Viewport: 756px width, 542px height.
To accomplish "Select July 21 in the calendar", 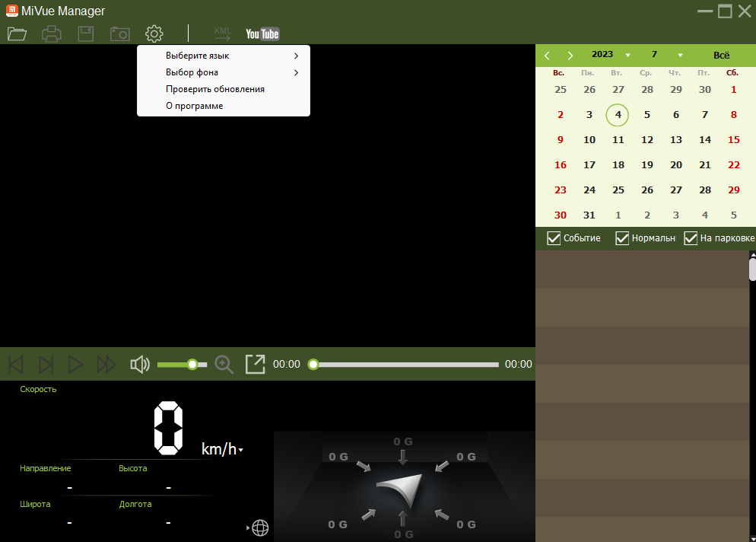I will [x=705, y=165].
